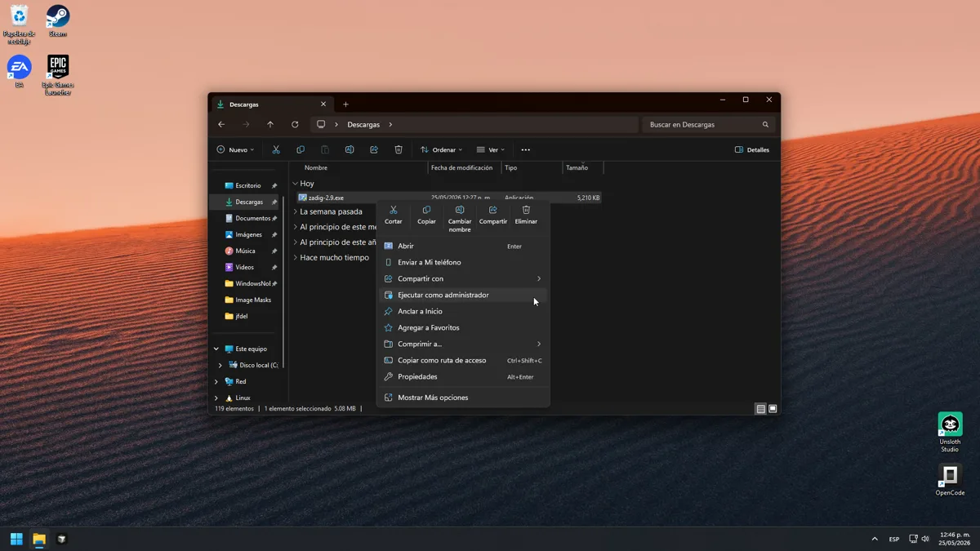Open Steam desktop shortcut
Viewport: 980px width, 551px height.
(x=58, y=20)
